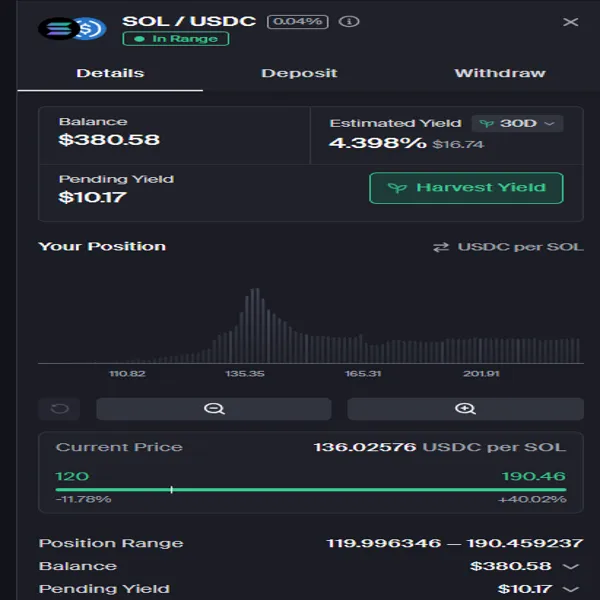Click the Harvest Yield button
Image resolution: width=600 pixels, height=600 pixels.
click(x=466, y=188)
